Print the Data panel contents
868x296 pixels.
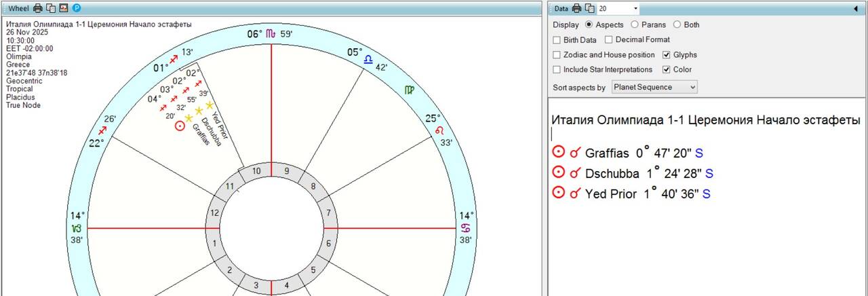(576, 8)
